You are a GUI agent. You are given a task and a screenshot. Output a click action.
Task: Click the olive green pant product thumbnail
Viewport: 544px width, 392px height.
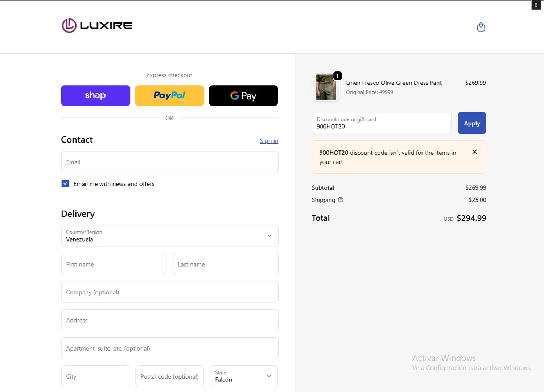coord(326,87)
